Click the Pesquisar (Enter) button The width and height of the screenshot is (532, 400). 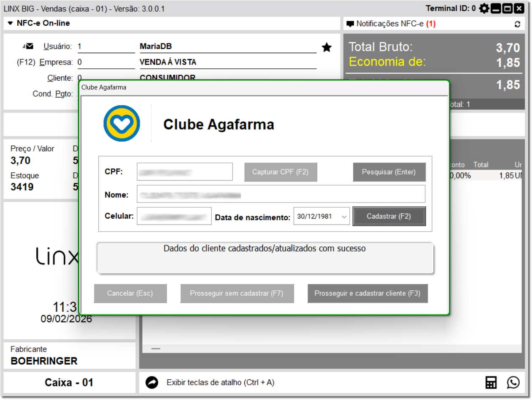(389, 172)
